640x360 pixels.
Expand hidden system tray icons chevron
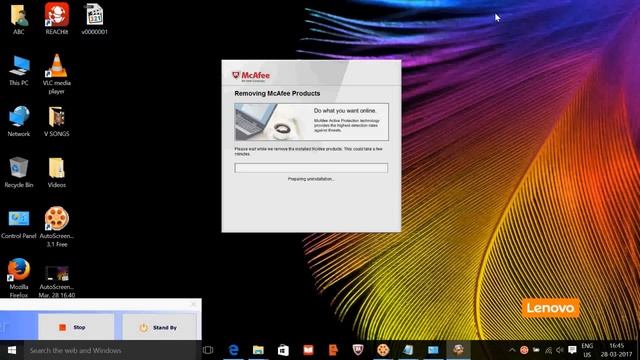click(x=512, y=350)
